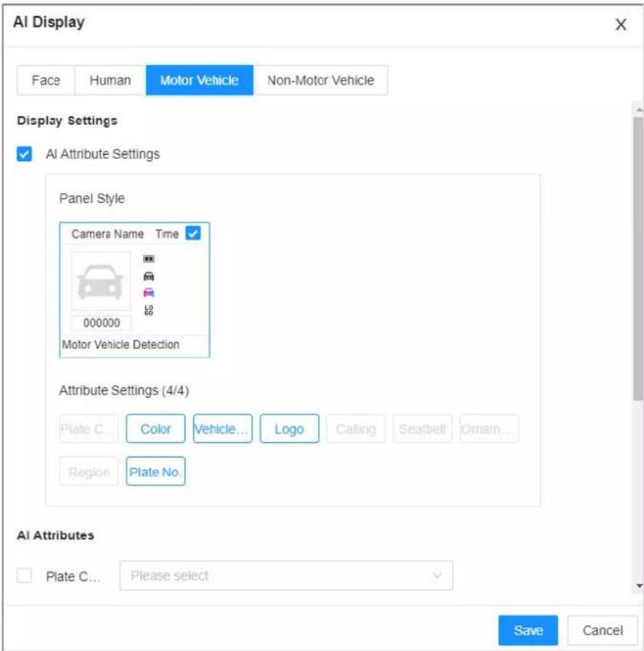This screenshot has width=644, height=651.
Task: Toggle the Logo attribute button
Action: 290,428
